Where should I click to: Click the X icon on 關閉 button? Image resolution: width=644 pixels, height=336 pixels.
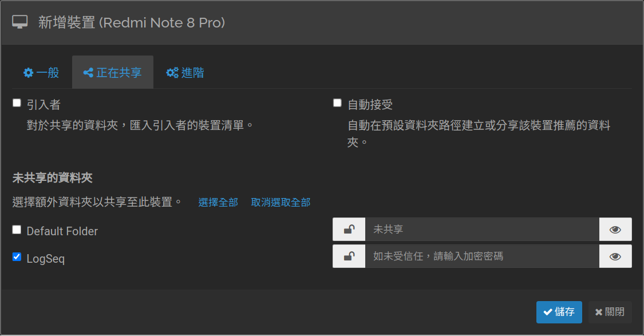599,312
